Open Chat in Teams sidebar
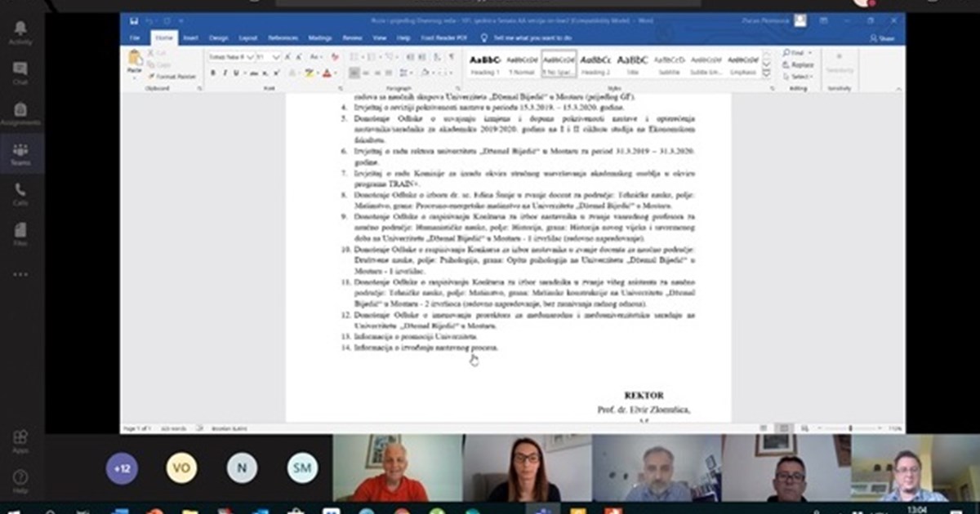The width and height of the screenshot is (980, 514). pos(20,72)
